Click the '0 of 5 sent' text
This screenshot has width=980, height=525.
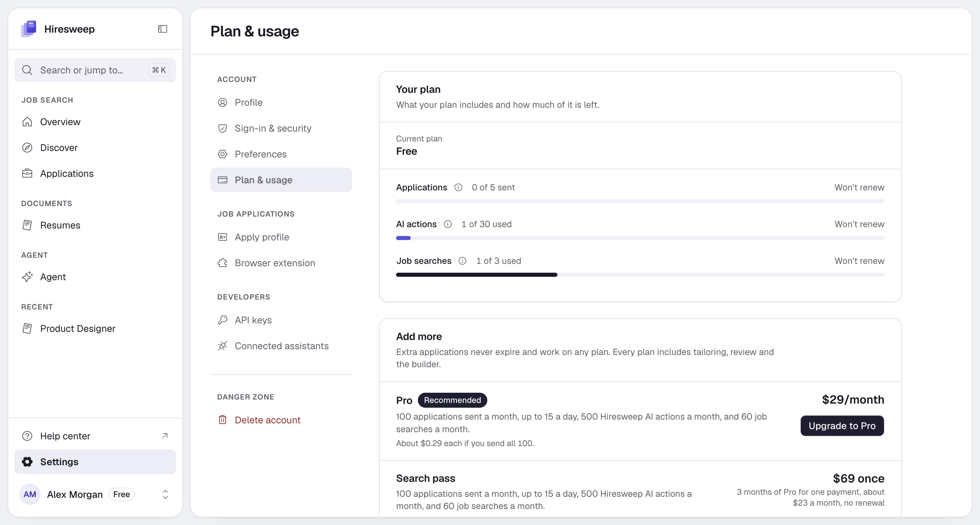[x=493, y=187]
